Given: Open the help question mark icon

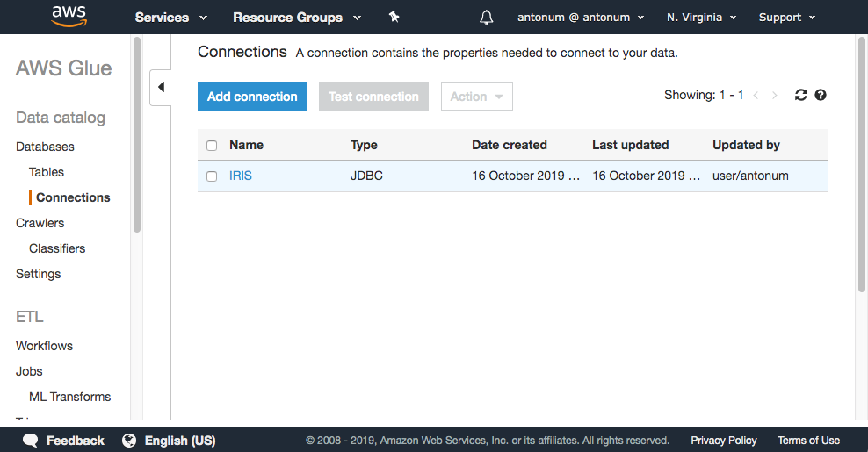Looking at the screenshot, I should pos(821,95).
